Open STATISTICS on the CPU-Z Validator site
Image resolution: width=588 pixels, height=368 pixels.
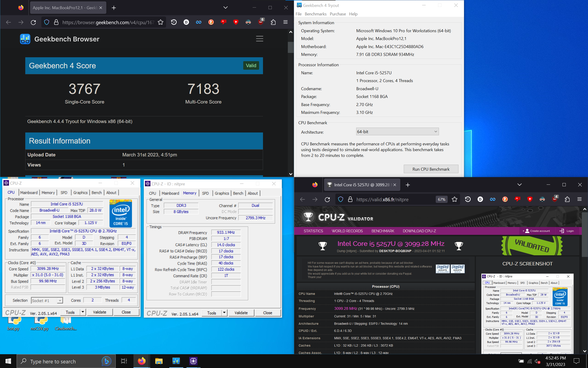313,231
